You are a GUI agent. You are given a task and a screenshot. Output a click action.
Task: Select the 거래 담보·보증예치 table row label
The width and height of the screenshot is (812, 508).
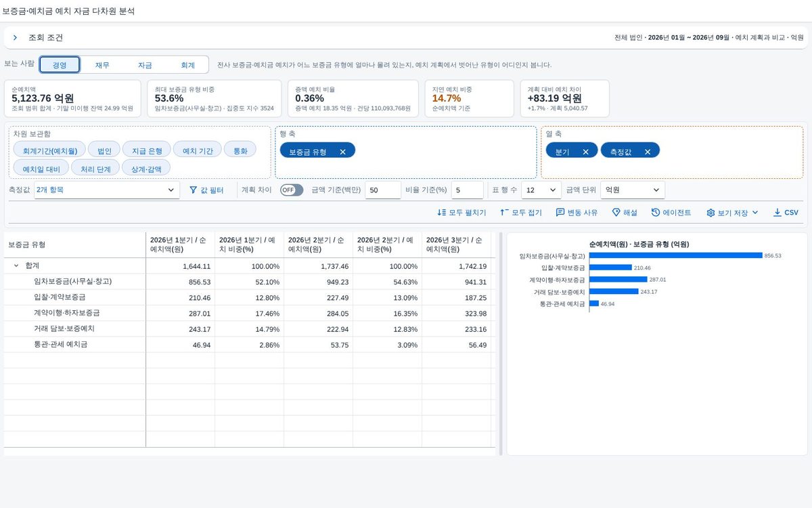coord(64,329)
